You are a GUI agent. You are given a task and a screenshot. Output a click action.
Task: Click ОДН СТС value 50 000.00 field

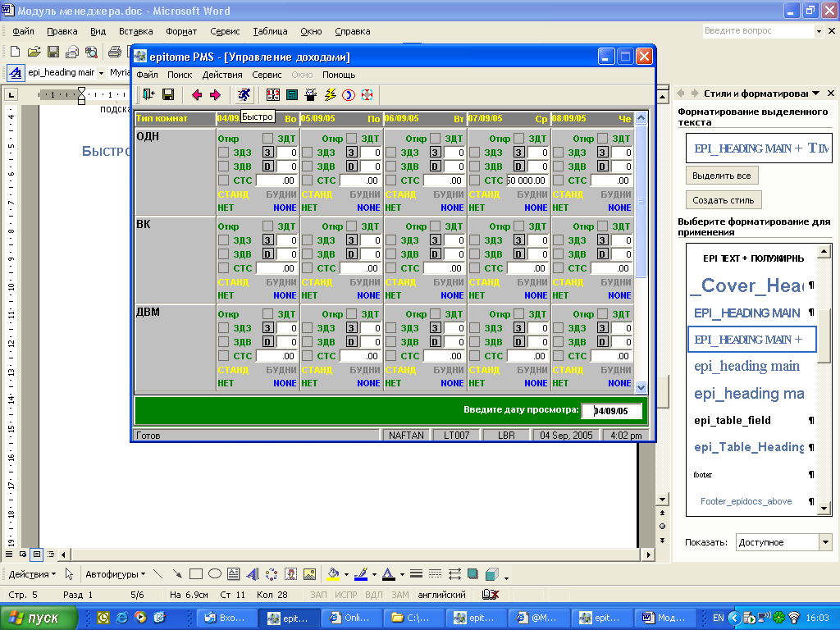coord(527,180)
